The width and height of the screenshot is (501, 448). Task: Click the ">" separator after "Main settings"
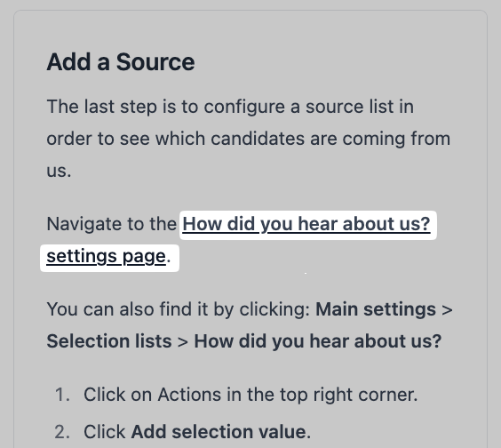447,310
